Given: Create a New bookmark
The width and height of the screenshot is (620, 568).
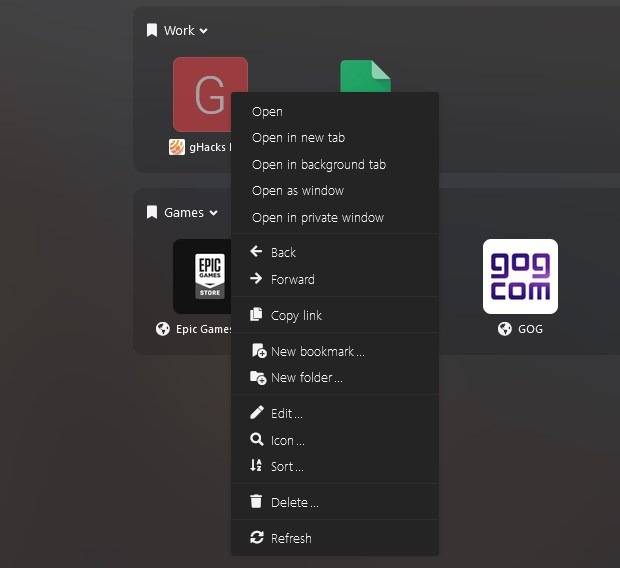Looking at the screenshot, I should (x=335, y=351).
